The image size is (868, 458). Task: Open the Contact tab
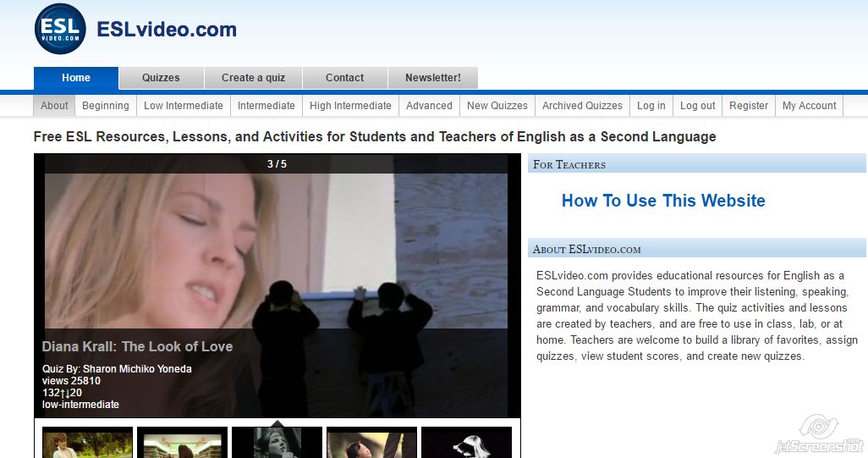[345, 78]
